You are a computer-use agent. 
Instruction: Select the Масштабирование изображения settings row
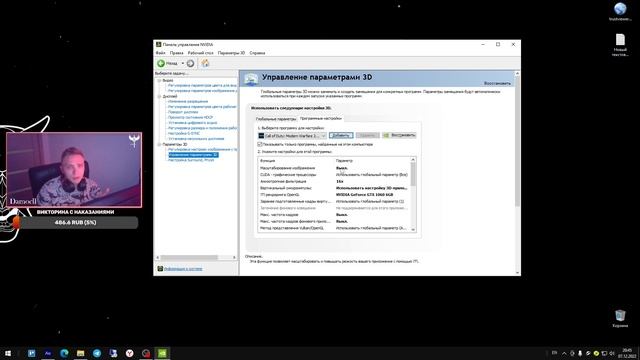(334, 168)
